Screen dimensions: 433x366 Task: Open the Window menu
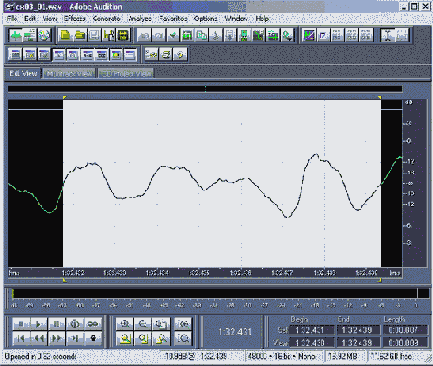[236, 19]
